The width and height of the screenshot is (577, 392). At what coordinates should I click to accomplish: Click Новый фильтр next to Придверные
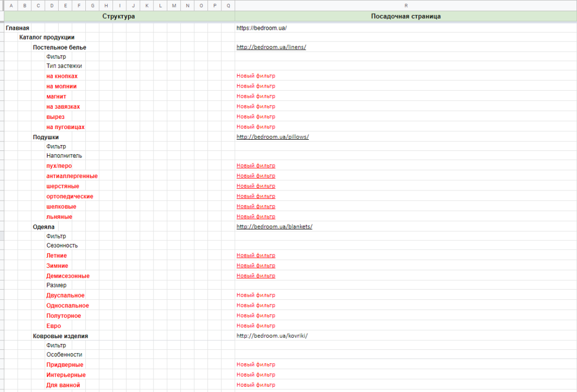256,364
